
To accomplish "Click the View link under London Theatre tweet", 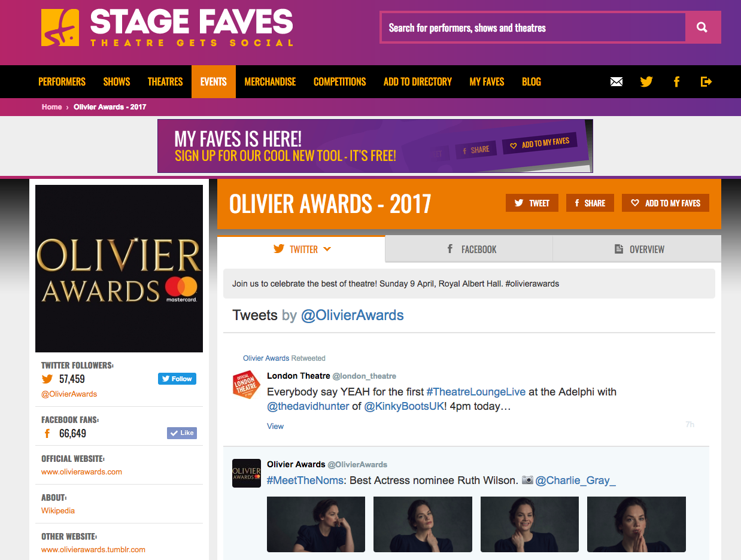I will (275, 427).
